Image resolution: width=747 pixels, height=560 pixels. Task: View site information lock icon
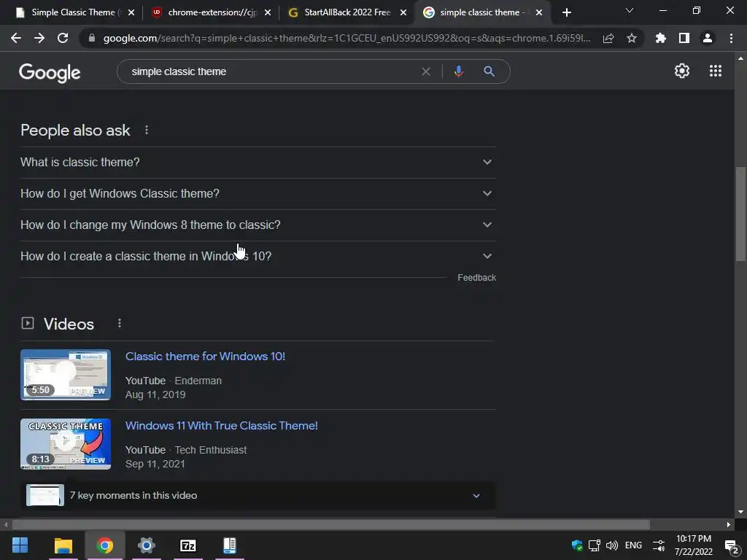pos(92,38)
